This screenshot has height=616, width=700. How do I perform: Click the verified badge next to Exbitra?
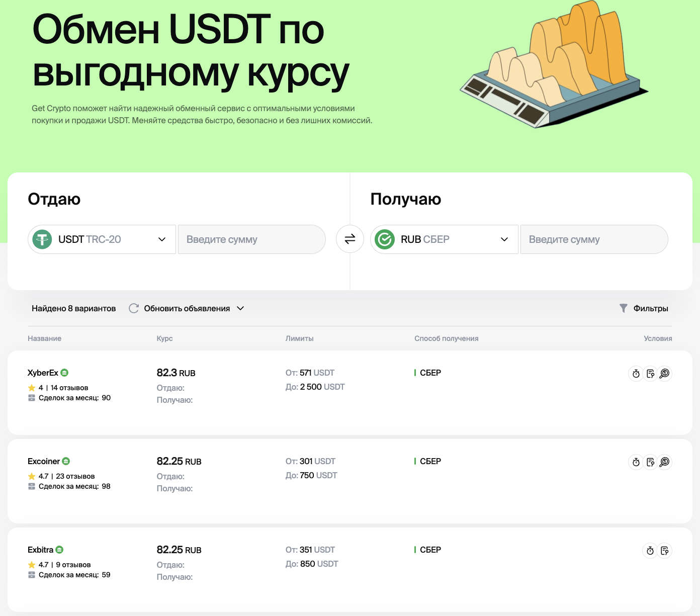point(59,550)
